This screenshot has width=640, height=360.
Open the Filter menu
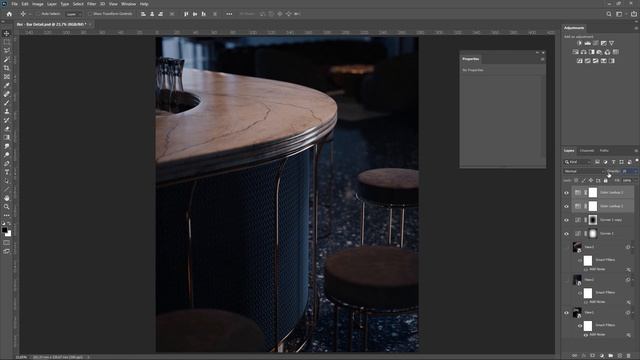click(91, 4)
